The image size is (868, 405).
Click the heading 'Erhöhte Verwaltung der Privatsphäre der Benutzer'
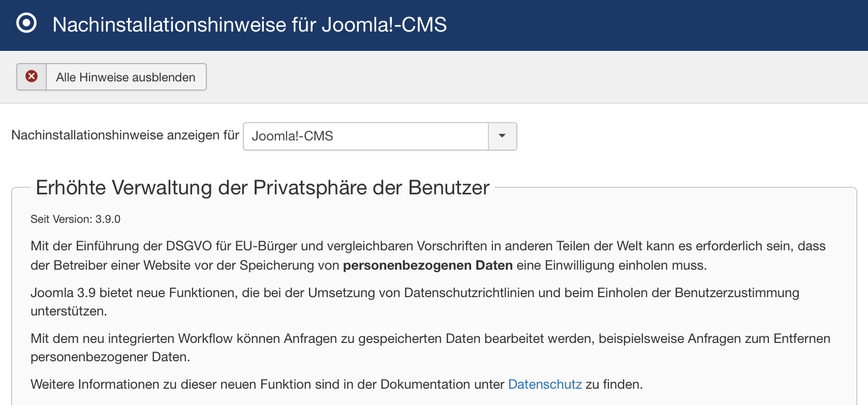pos(263,188)
